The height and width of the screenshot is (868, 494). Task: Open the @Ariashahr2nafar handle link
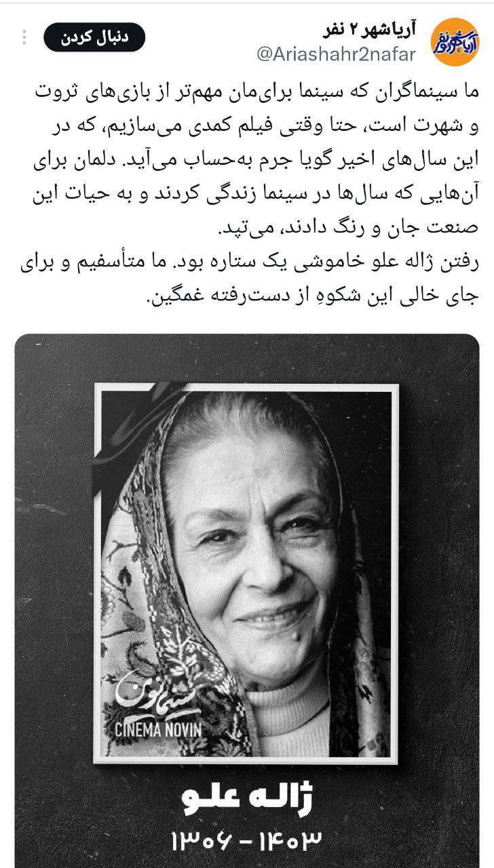335,55
